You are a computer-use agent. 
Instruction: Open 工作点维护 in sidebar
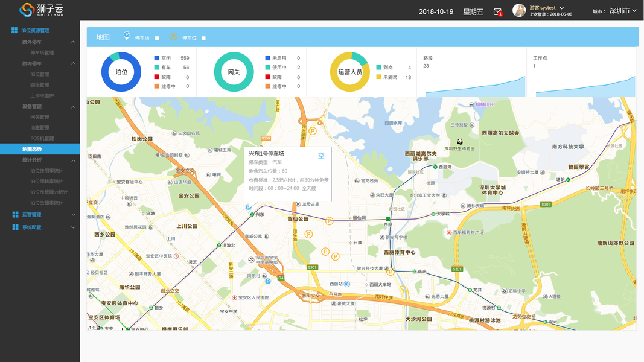coord(42,95)
